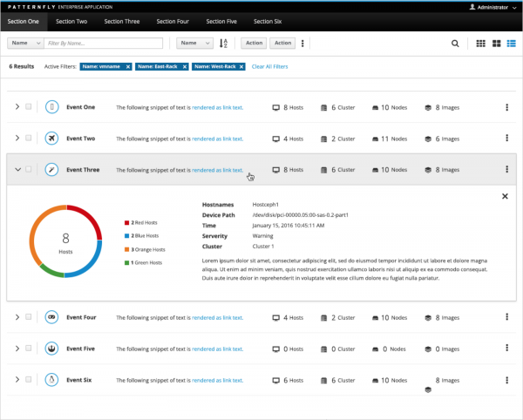Toggle alphabetical sort order icon
Screen dimensions: 523x420
[x=224, y=43]
